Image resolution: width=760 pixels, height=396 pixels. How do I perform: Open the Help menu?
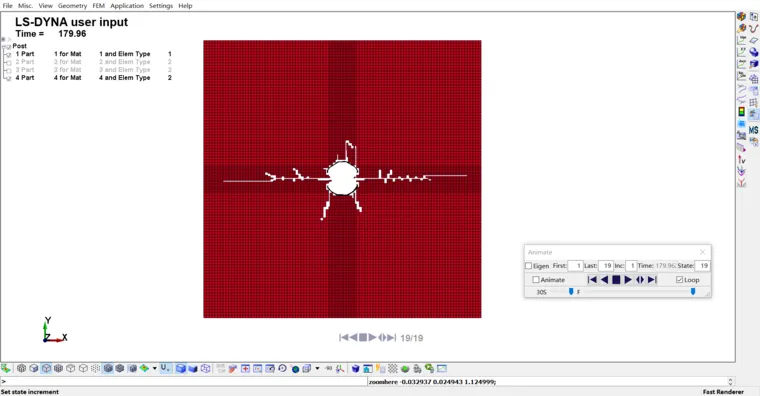(185, 6)
